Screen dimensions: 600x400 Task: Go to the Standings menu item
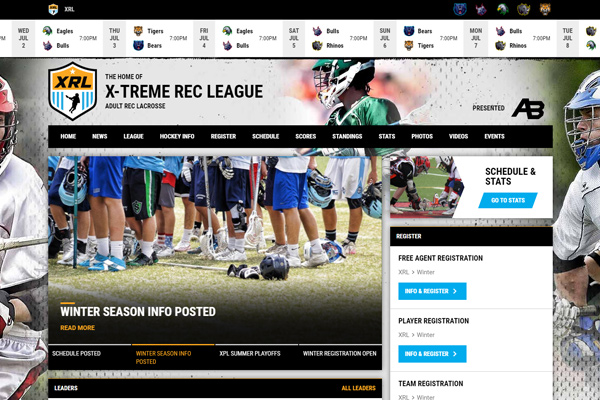point(347,136)
